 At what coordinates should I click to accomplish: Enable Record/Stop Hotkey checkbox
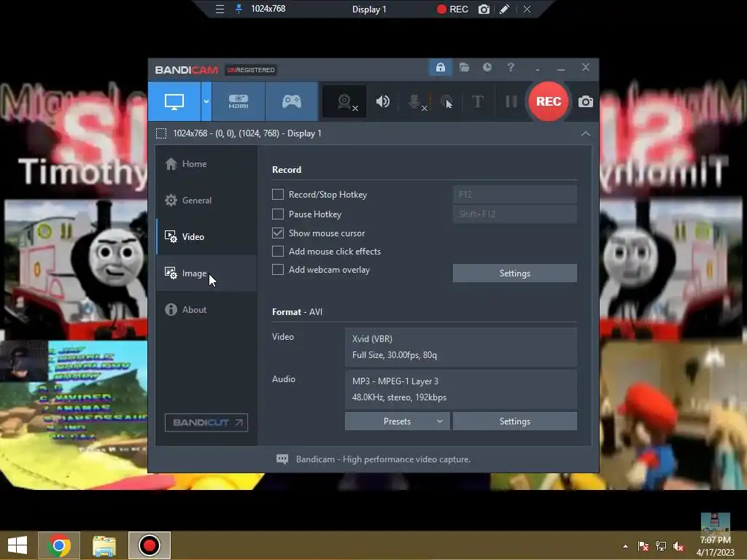[278, 194]
